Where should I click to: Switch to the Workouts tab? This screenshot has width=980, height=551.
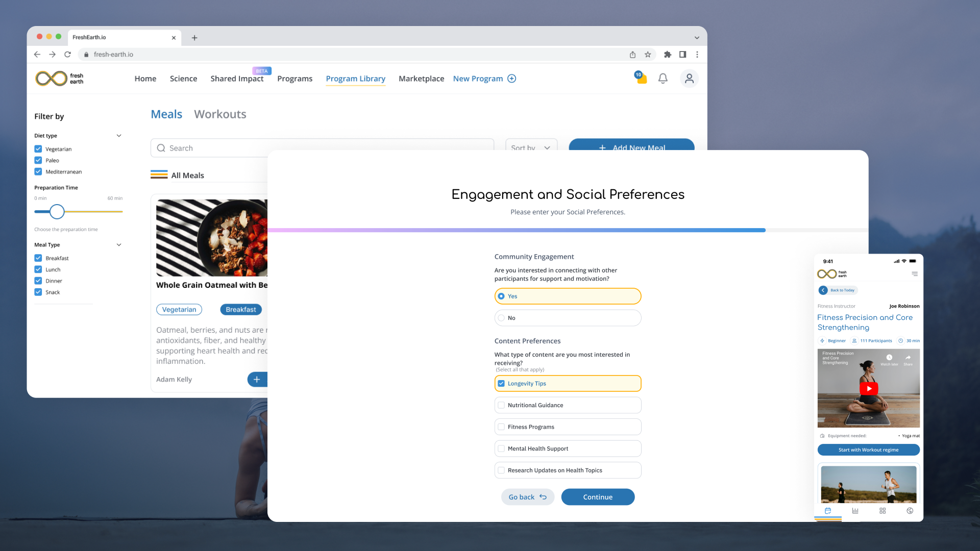220,114
